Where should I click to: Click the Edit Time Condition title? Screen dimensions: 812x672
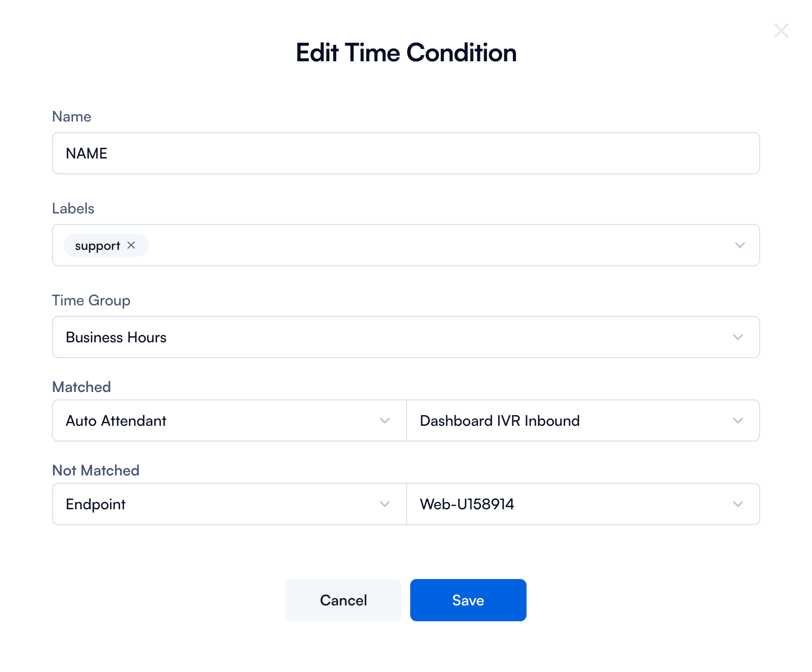coord(406,52)
